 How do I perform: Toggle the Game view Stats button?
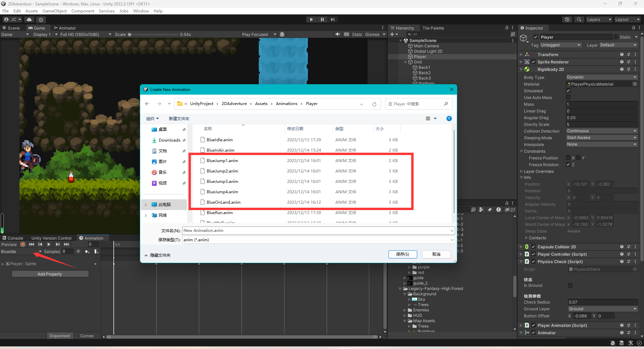[x=357, y=34]
